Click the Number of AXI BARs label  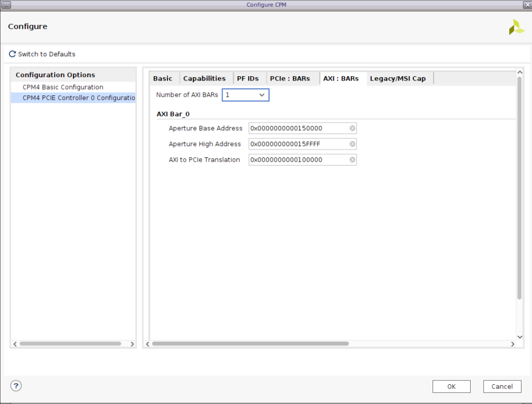tap(187, 95)
